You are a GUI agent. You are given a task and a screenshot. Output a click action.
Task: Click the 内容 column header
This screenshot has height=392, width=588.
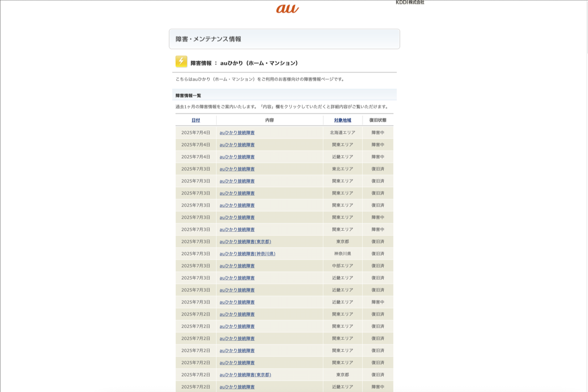point(269,120)
